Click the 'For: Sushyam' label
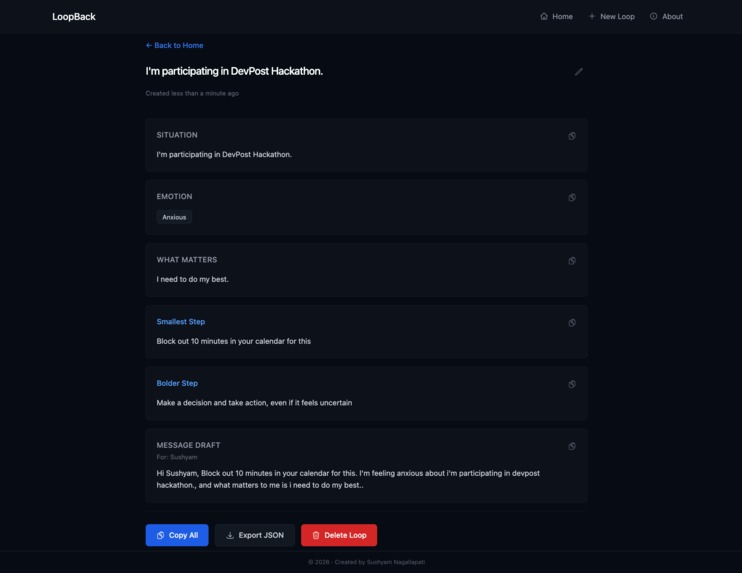This screenshot has width=742, height=573. click(177, 457)
